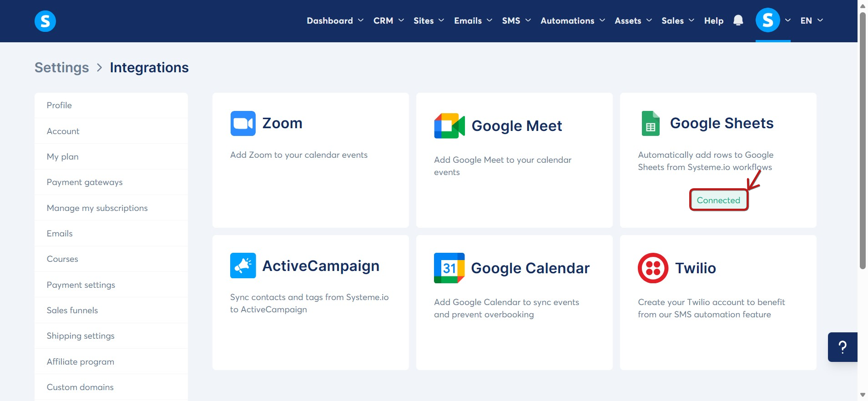The height and width of the screenshot is (401, 868).
Task: Open Affiliate program in sidebar
Action: [x=111, y=361]
